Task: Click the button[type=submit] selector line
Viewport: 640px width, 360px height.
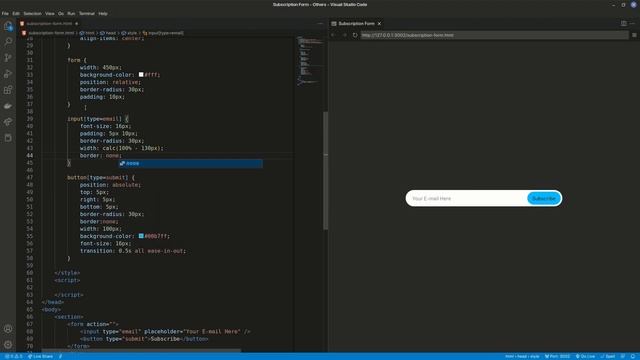Action: tap(101, 178)
